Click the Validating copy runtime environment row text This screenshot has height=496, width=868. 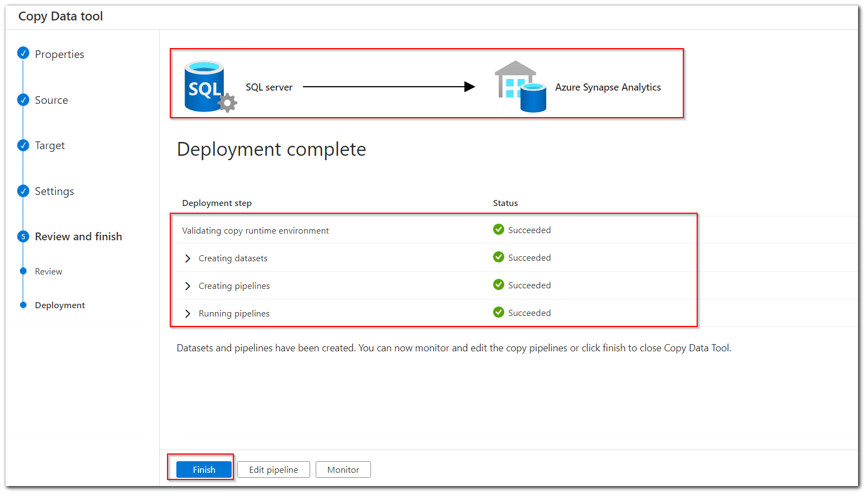pyautogui.click(x=255, y=230)
